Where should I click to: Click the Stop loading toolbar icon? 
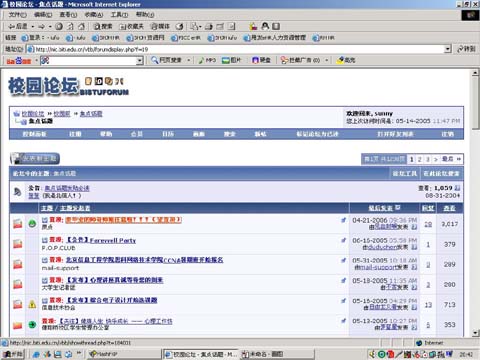[59, 26]
